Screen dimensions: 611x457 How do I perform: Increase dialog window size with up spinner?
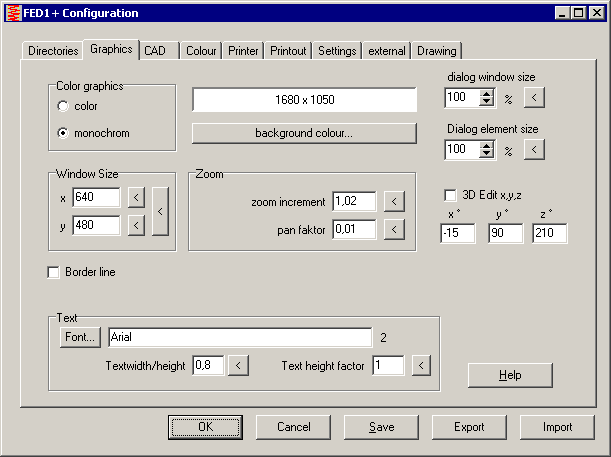point(487,94)
